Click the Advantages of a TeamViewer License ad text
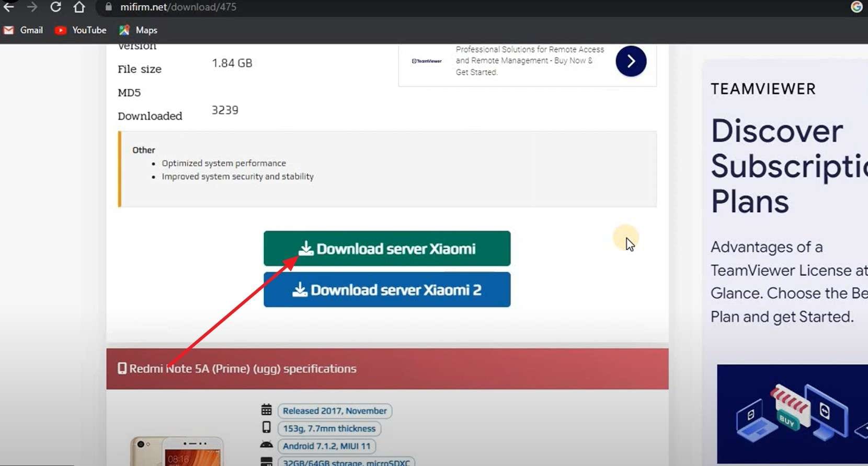The width and height of the screenshot is (868, 466). click(x=789, y=282)
